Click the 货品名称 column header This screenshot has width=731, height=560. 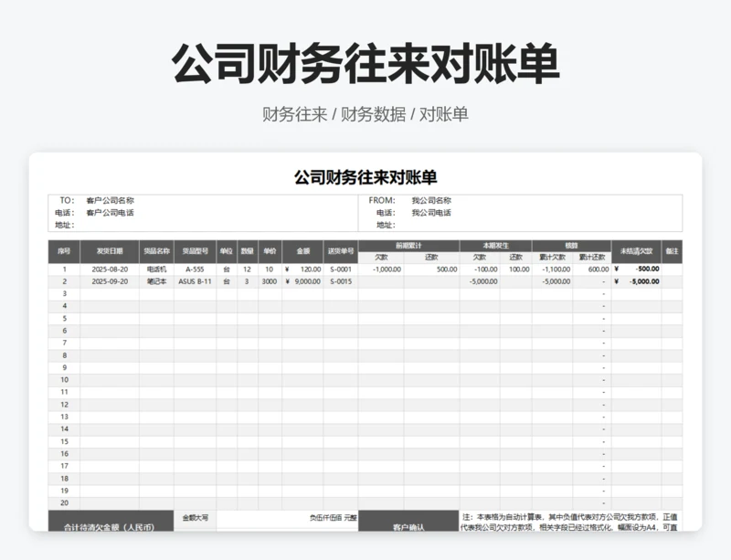pyautogui.click(x=156, y=251)
